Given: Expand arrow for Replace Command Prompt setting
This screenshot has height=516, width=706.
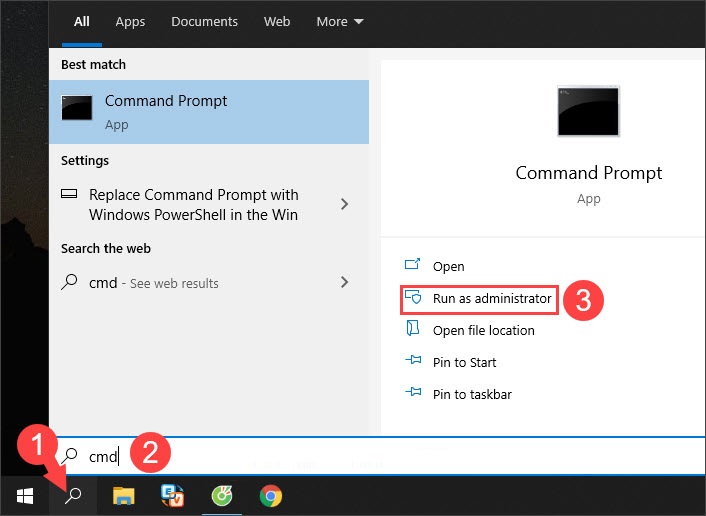Looking at the screenshot, I should click(344, 204).
